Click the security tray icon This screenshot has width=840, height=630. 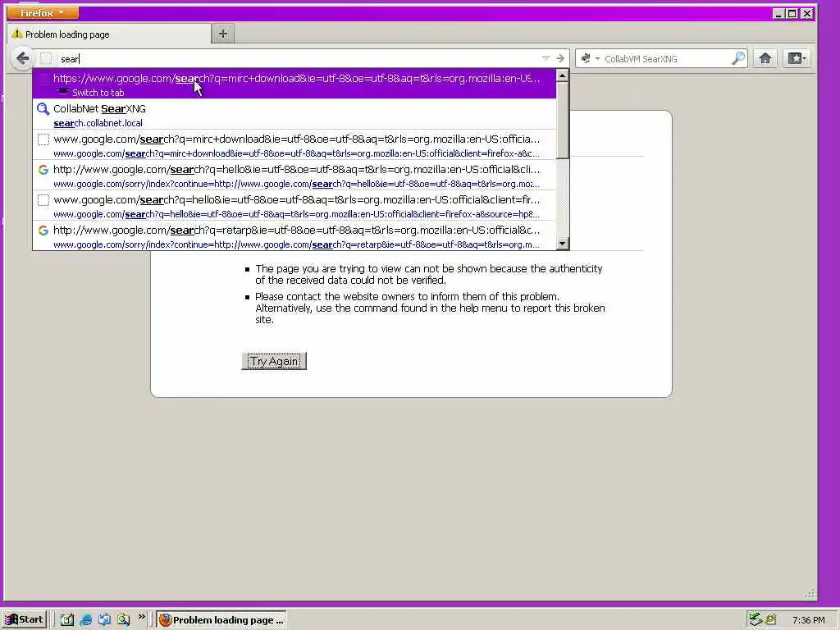point(769,619)
